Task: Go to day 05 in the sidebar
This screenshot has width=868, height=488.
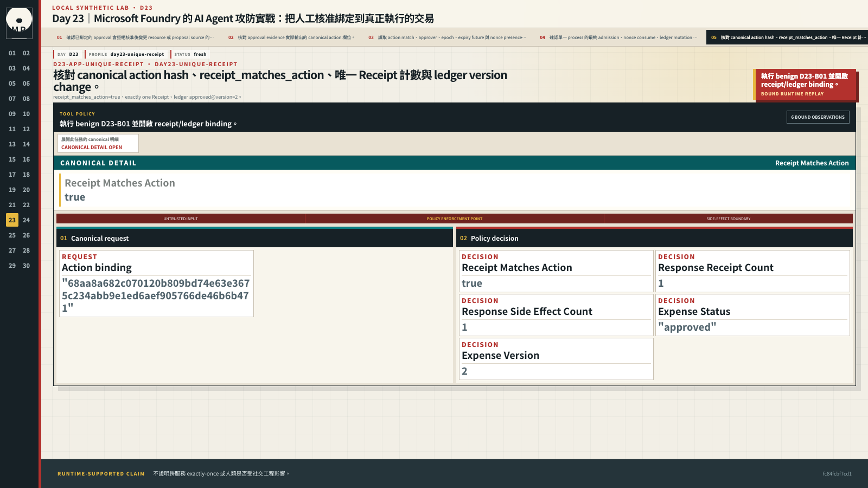Action: [12, 84]
